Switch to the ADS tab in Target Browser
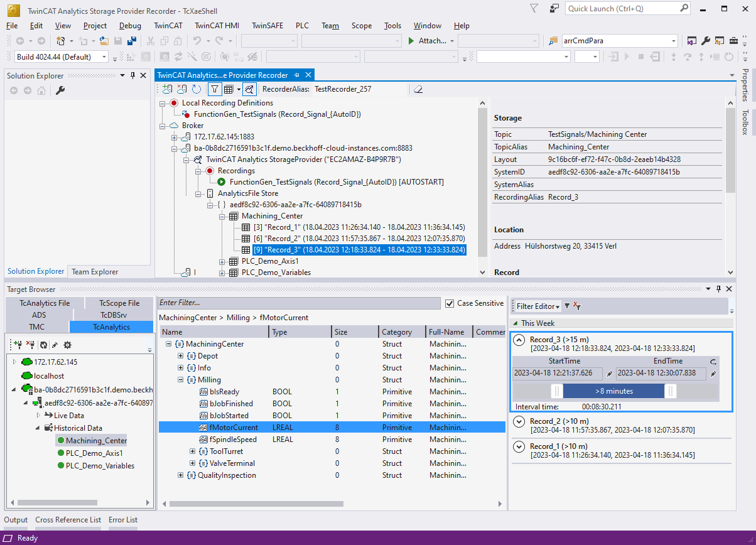 [x=40, y=315]
